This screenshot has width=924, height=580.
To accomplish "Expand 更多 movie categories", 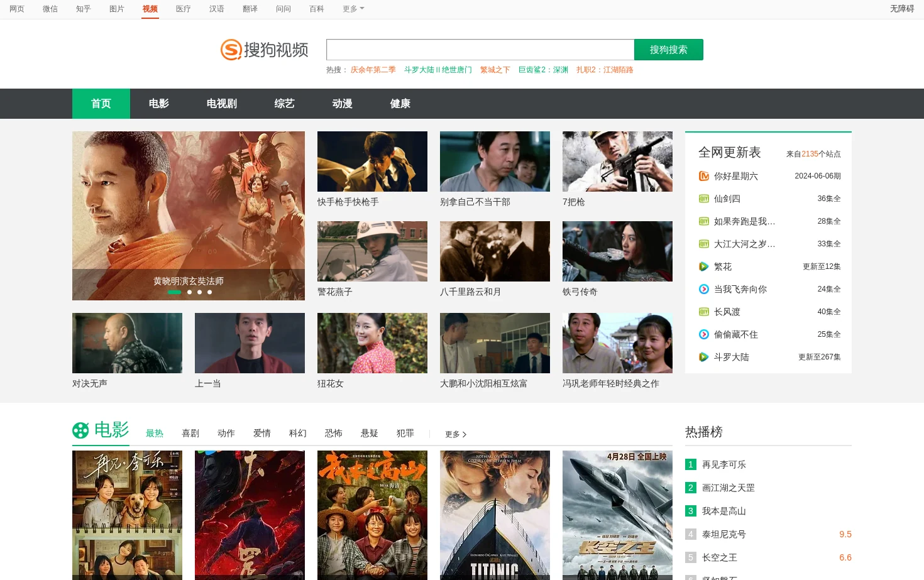I will coord(456,434).
